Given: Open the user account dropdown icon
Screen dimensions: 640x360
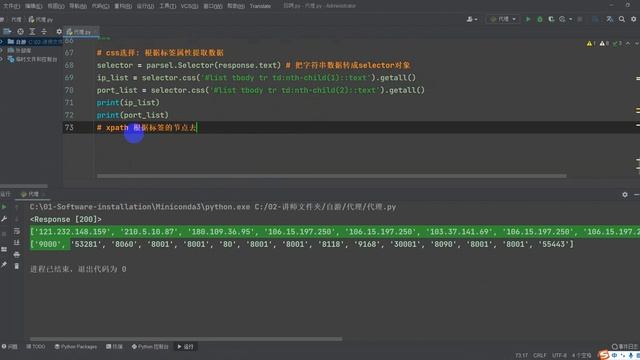Looking at the screenshot, I should (472, 19).
